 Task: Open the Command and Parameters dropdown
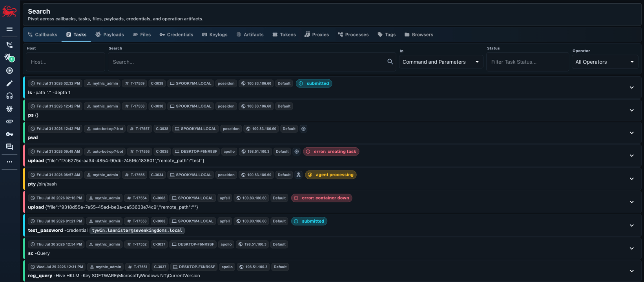point(441,62)
